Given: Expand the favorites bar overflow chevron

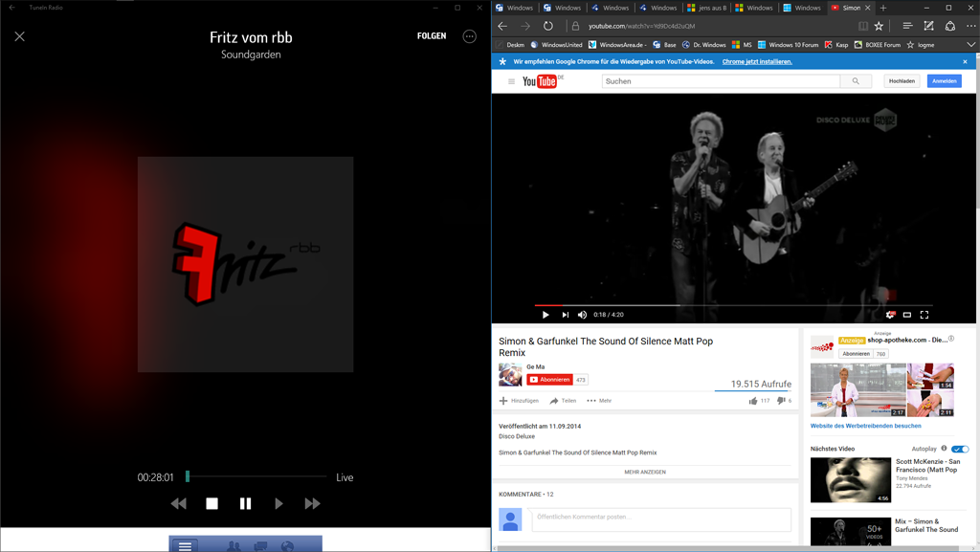Looking at the screenshot, I should point(970,44).
